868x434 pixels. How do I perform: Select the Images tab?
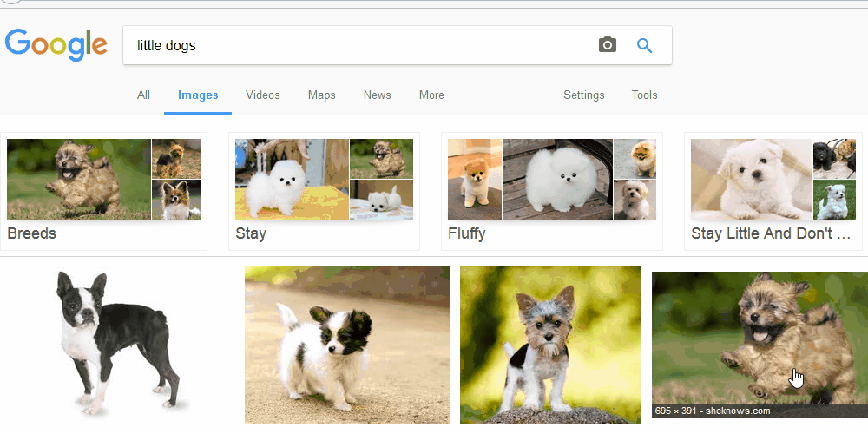(x=198, y=95)
